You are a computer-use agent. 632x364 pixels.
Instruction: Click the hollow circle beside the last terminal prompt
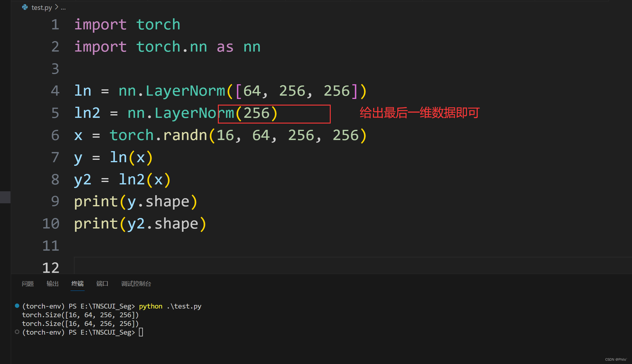(17, 332)
